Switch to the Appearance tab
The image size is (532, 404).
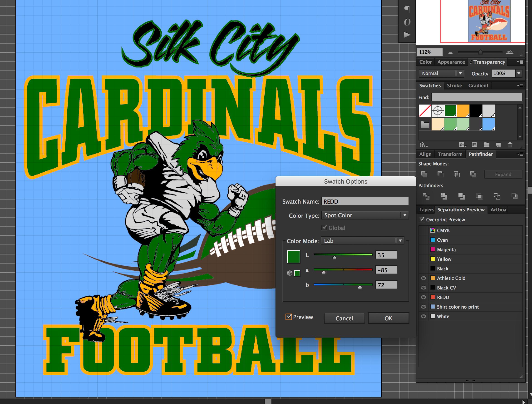point(451,62)
